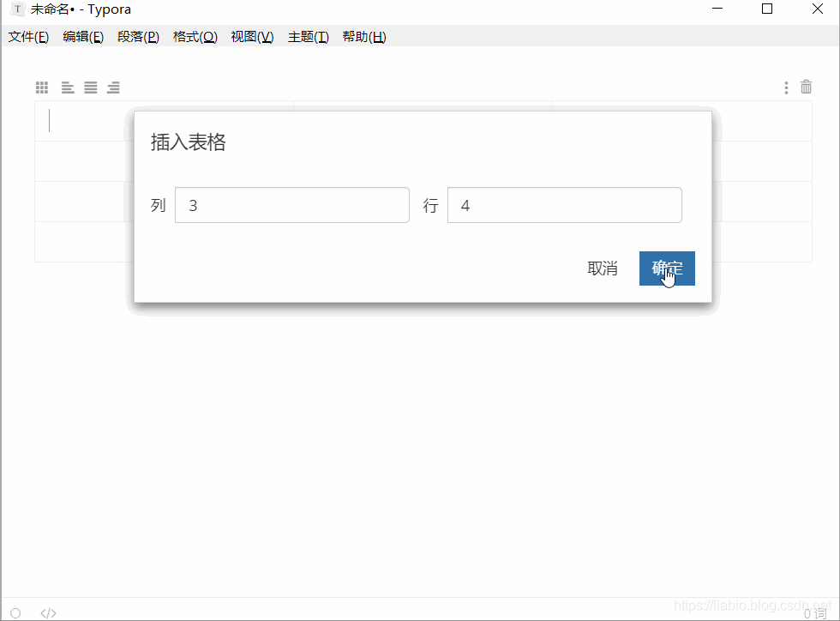The image size is (840, 621).
Task: Delete the table via trash icon
Action: coord(806,87)
